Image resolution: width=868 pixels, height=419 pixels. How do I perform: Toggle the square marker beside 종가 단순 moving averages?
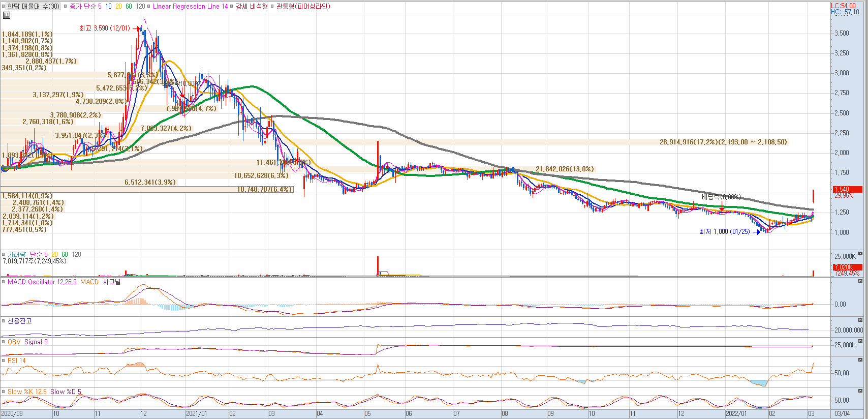tap(65, 7)
